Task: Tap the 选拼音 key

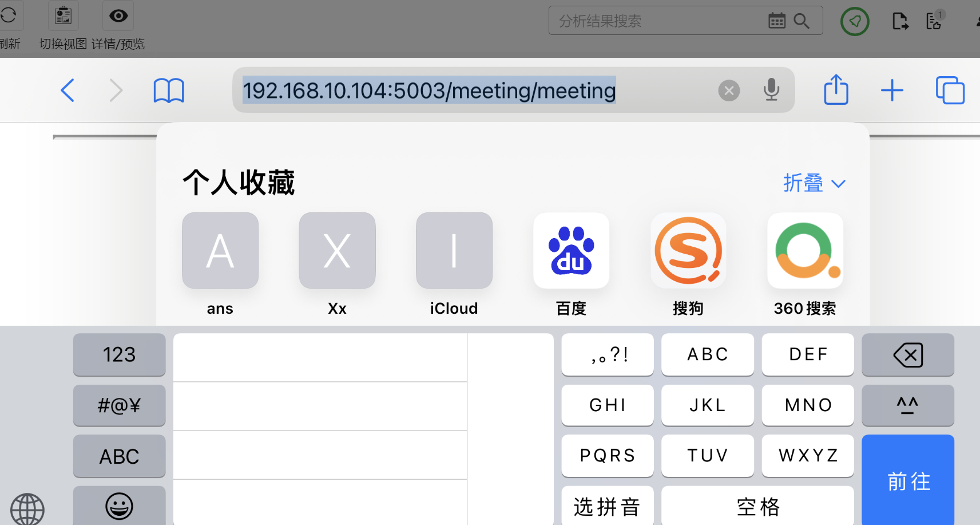Action: click(608, 506)
